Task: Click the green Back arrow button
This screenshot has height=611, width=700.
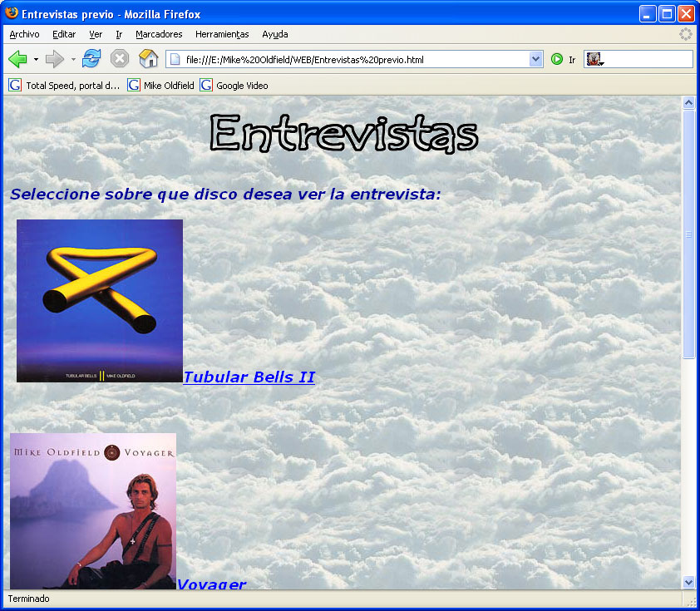Action: coord(17,59)
